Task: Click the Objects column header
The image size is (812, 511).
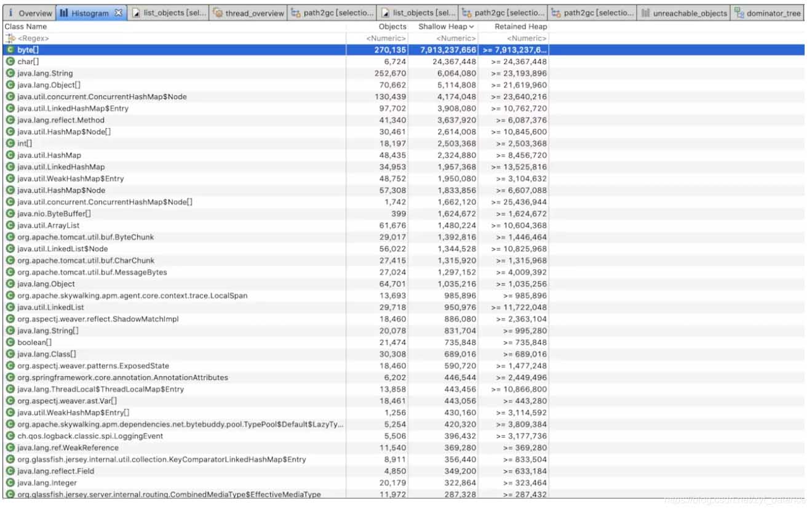Action: click(x=392, y=26)
